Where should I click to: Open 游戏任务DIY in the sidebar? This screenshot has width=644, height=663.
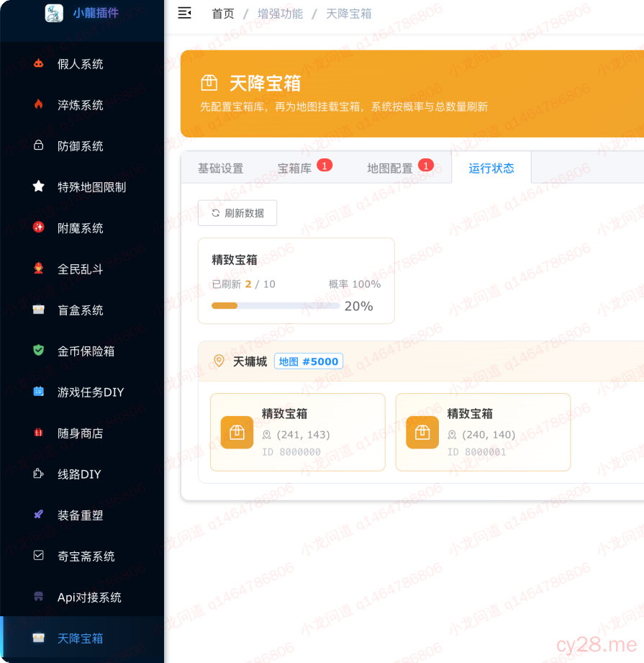(x=82, y=392)
